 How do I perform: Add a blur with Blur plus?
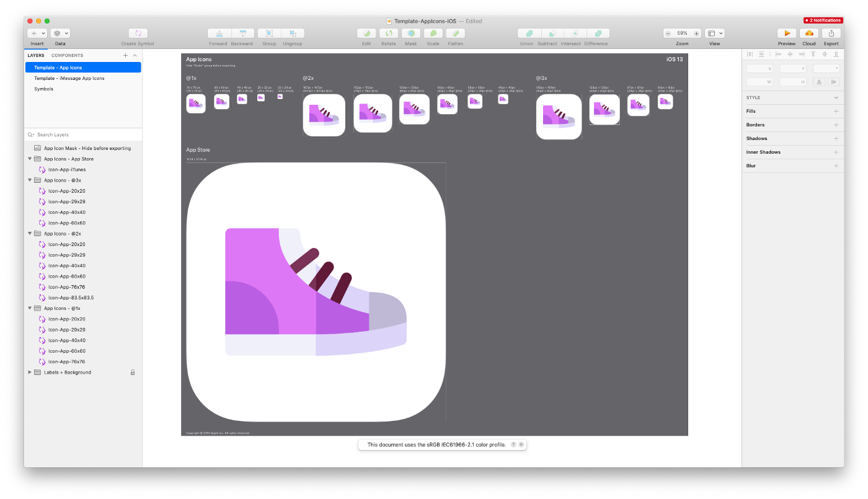(836, 166)
